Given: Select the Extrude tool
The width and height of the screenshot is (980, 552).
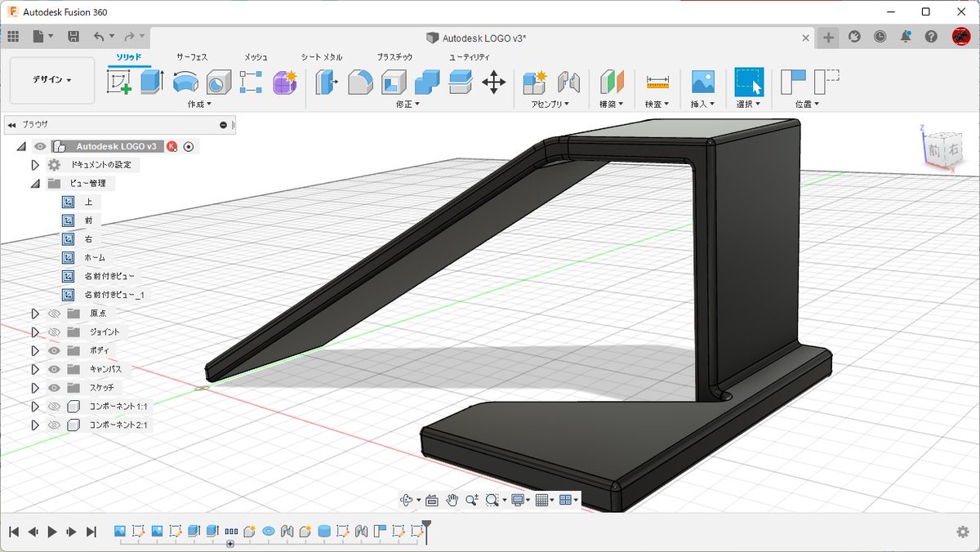Looking at the screenshot, I should pyautogui.click(x=152, y=82).
